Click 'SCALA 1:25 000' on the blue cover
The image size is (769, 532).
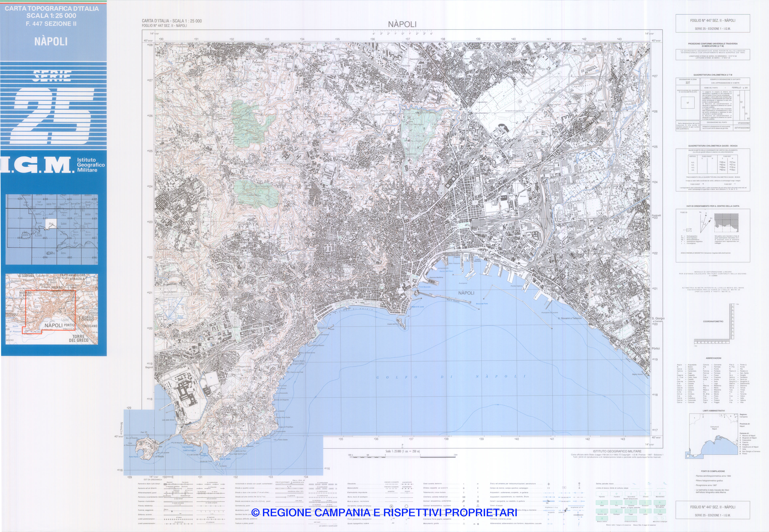pos(51,16)
